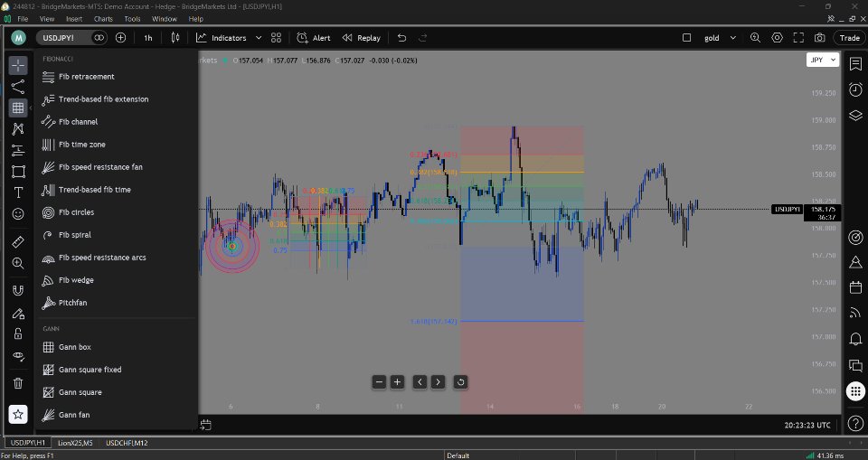Image resolution: width=868 pixels, height=460 pixels.
Task: Pick Trend-based fib time
Action: tap(117, 190)
